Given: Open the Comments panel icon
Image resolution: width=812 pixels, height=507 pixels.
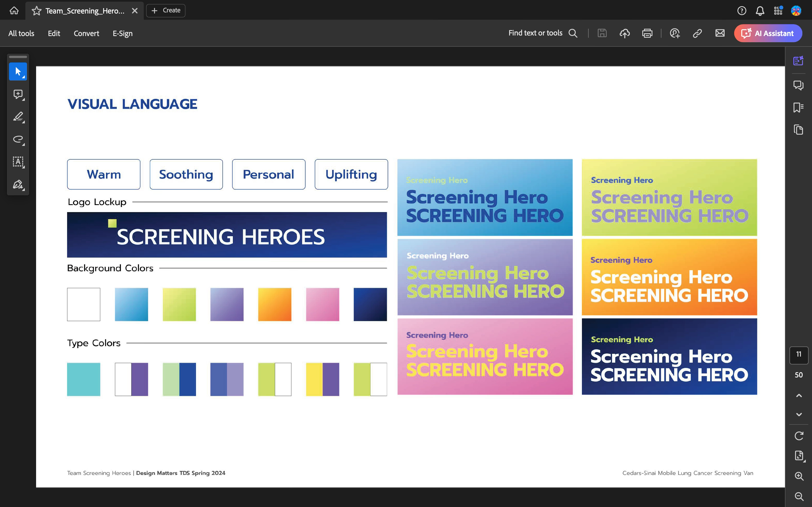Looking at the screenshot, I should 798,85.
